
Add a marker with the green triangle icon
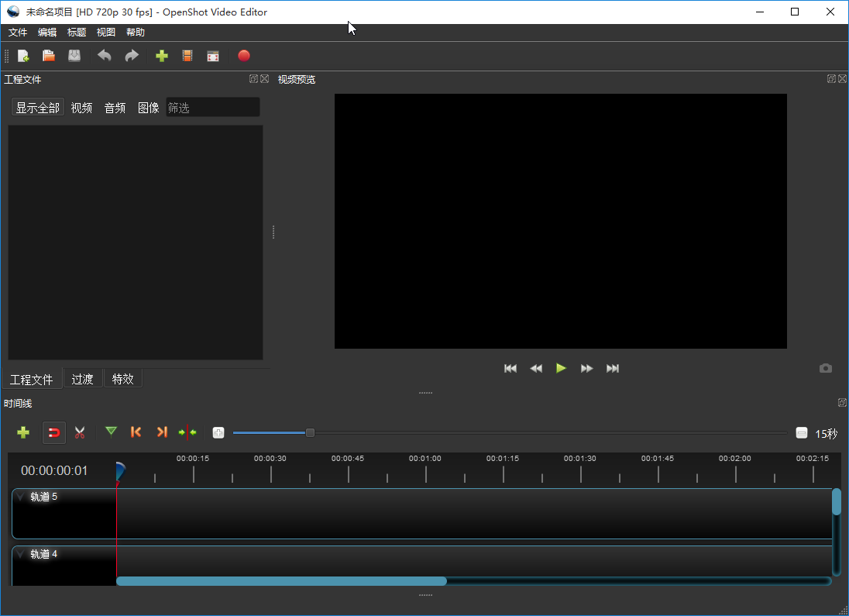point(111,432)
